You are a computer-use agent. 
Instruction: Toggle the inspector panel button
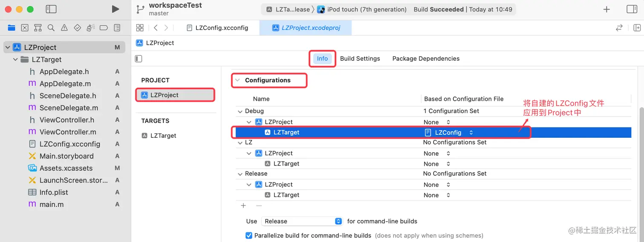632,9
